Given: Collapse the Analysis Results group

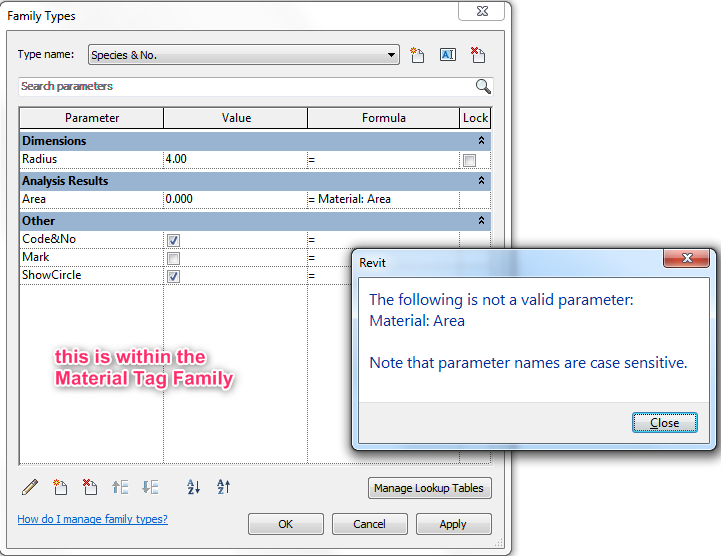Looking at the screenshot, I should click(481, 180).
